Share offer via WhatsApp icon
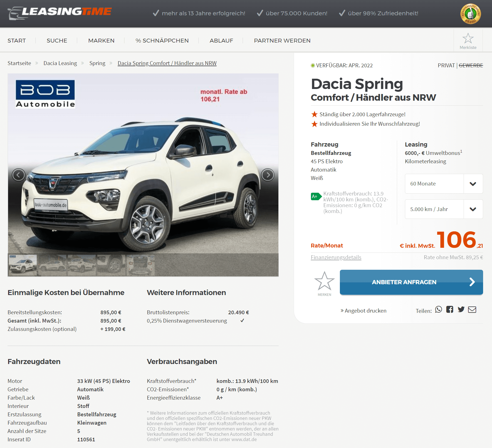 pos(439,310)
